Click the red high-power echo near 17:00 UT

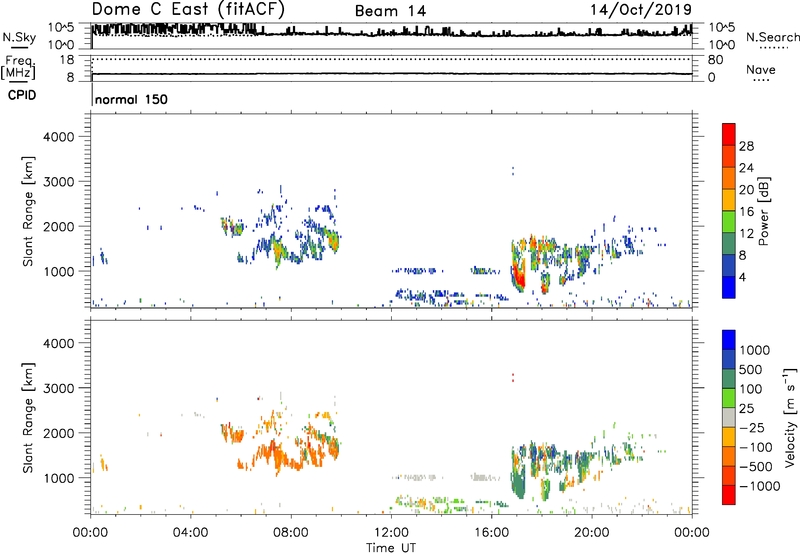[x=519, y=278]
